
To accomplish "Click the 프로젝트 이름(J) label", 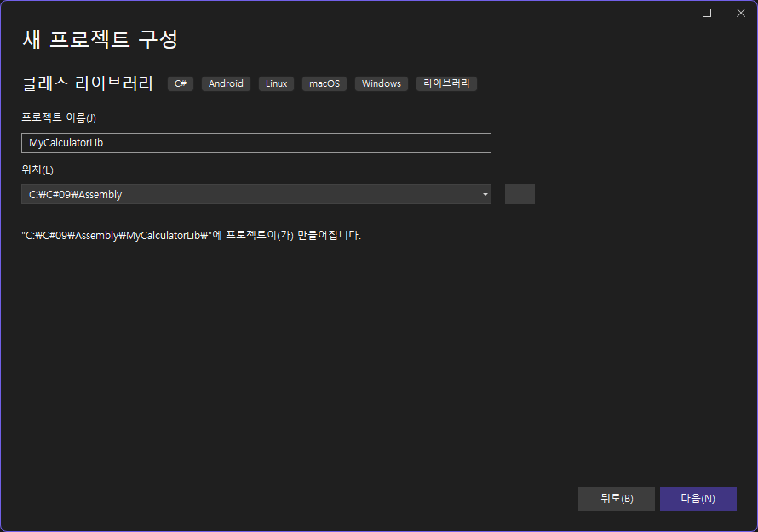I will tap(59, 117).
